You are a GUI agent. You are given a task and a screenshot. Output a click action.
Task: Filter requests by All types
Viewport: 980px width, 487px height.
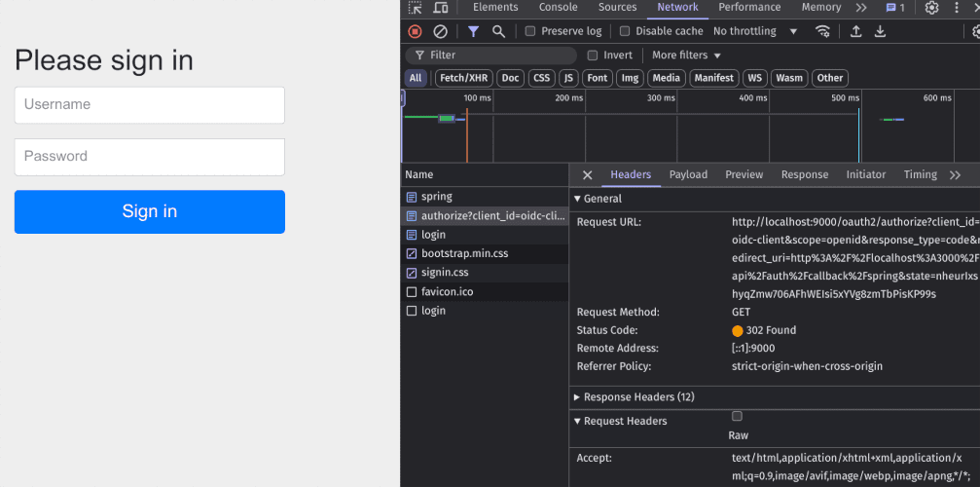point(416,78)
